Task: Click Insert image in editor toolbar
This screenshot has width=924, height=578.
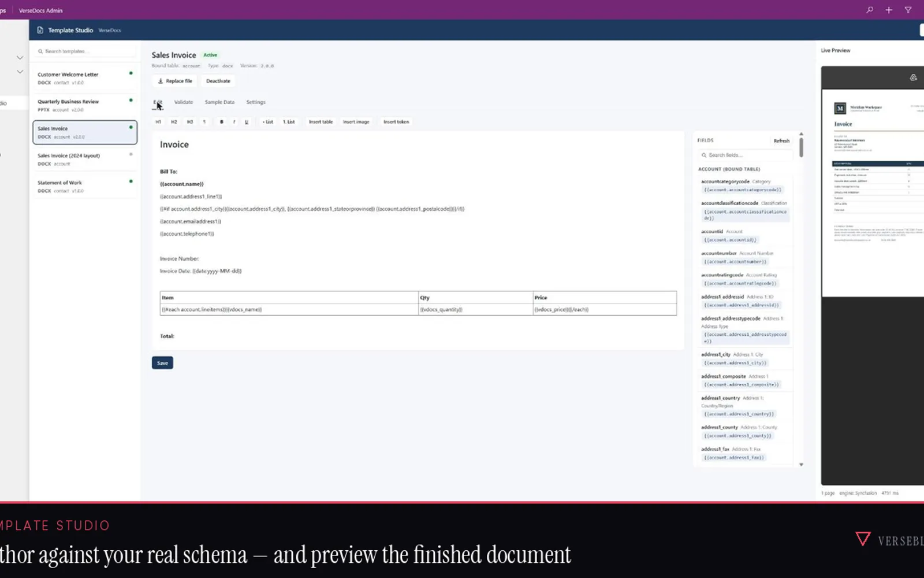Action: (356, 122)
